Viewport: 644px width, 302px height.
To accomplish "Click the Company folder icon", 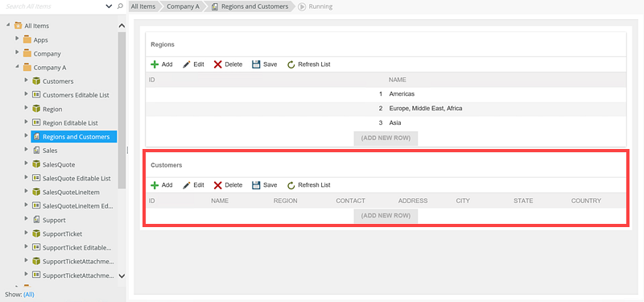I will tap(27, 53).
